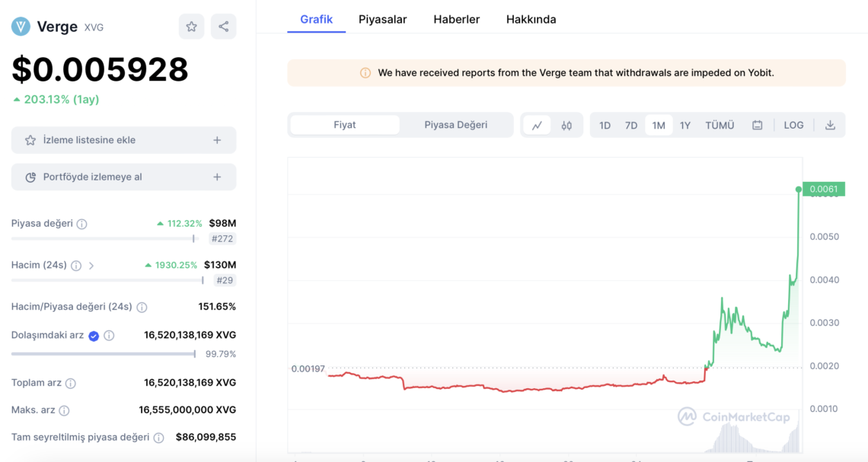The width and height of the screenshot is (868, 462).
Task: Click the 203.13% (1ay) change text
Action: (56, 100)
